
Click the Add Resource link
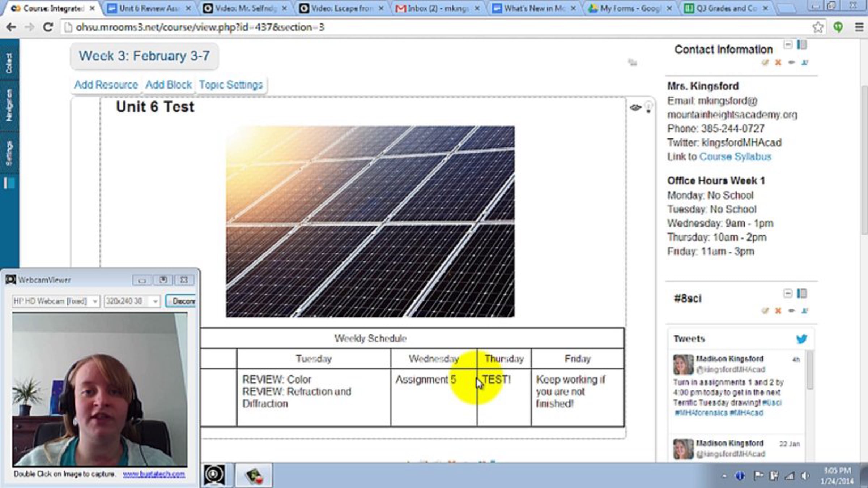tap(106, 85)
